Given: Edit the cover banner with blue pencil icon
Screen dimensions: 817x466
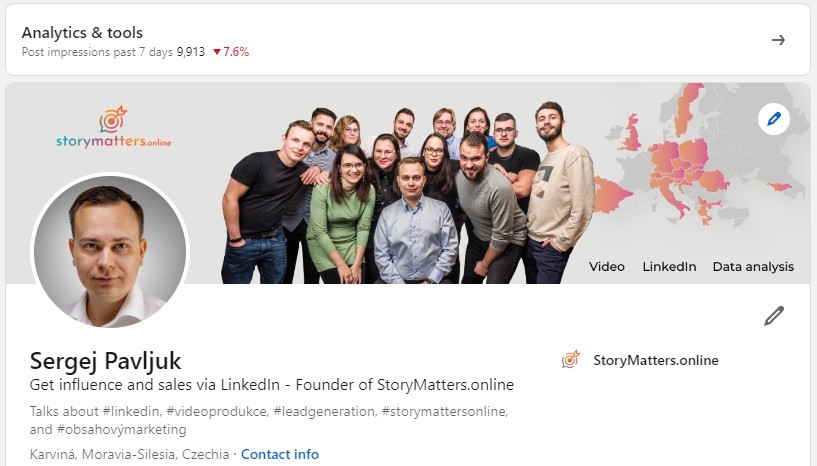Looking at the screenshot, I should (x=774, y=119).
